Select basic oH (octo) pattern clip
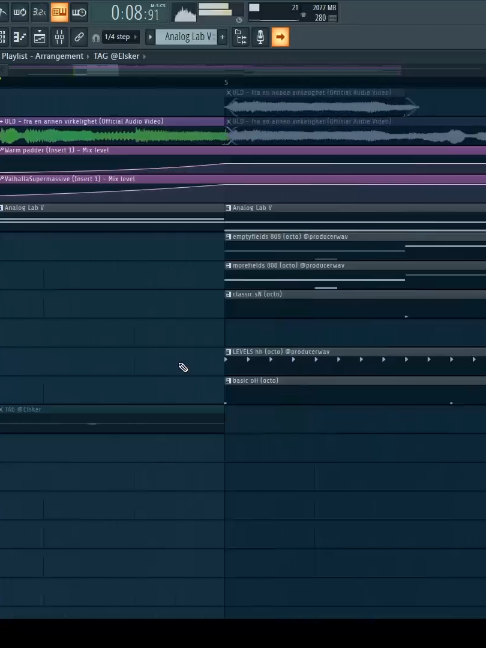 pos(355,391)
